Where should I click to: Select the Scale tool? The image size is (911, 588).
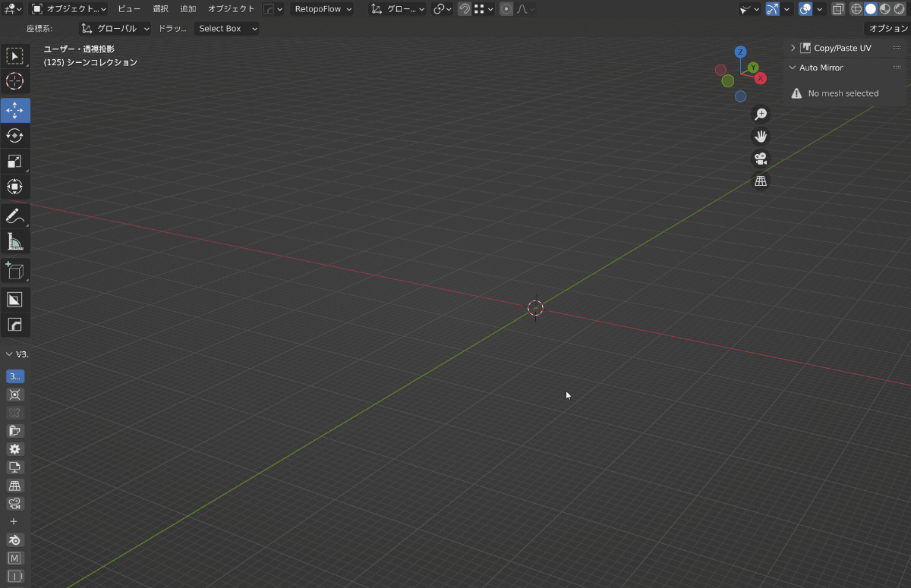click(15, 161)
